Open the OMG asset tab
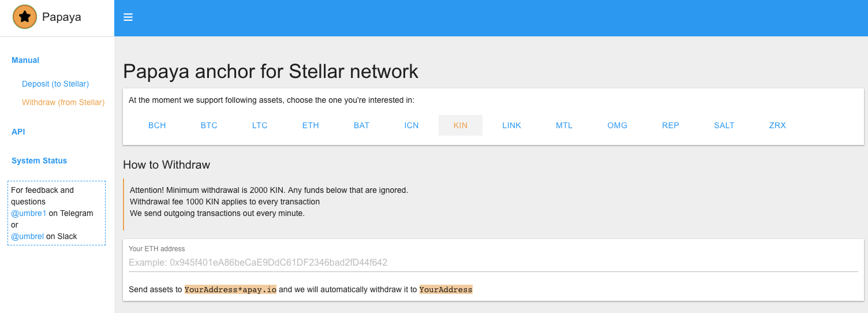The width and height of the screenshot is (868, 313). click(x=617, y=125)
